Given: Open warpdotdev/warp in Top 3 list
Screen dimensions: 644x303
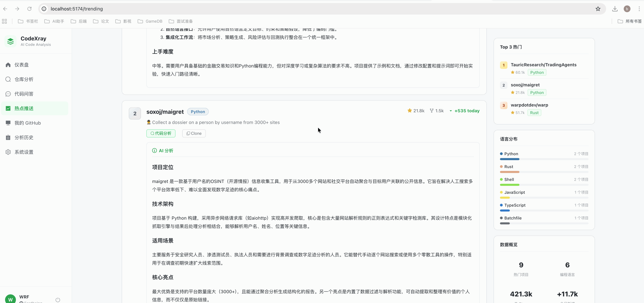Looking at the screenshot, I should click(x=529, y=105).
